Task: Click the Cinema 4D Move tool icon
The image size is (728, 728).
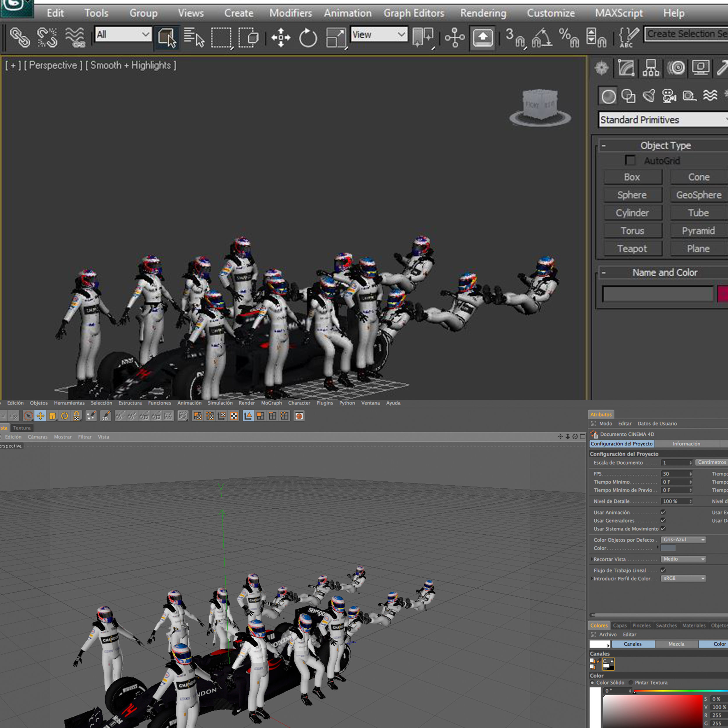Action: click(40, 416)
